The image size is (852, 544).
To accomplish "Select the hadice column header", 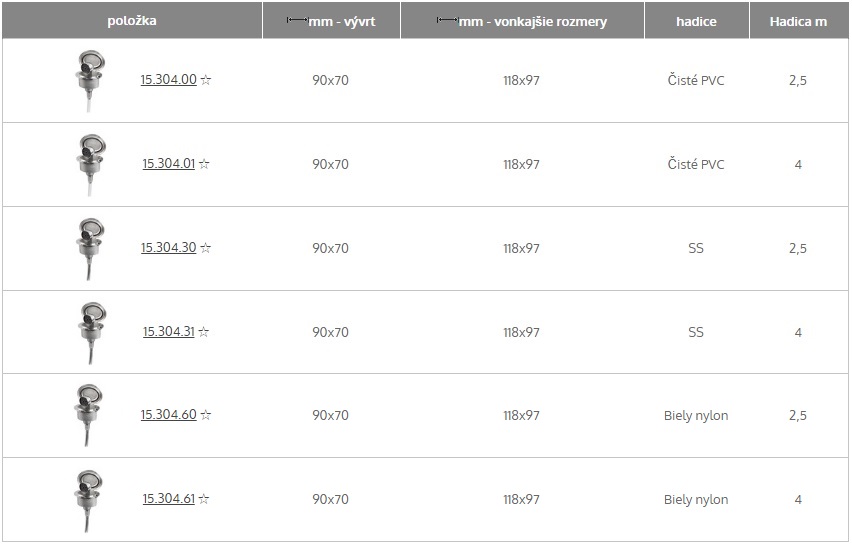I will point(697,21).
